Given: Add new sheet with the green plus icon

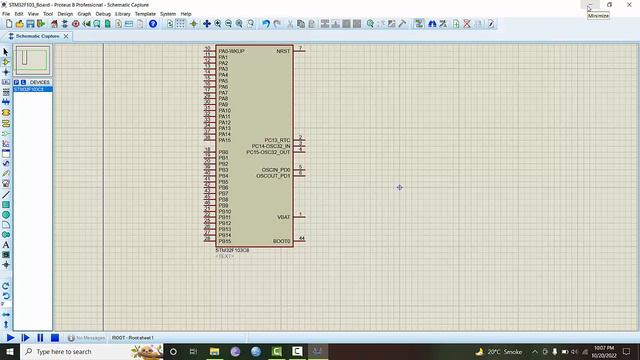Looking at the screenshot, I should coord(456,24).
